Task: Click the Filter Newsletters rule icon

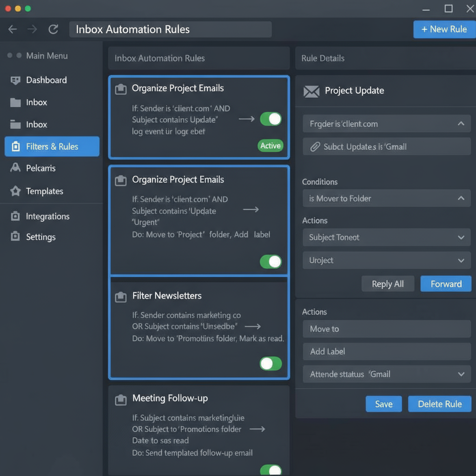Action: click(121, 296)
